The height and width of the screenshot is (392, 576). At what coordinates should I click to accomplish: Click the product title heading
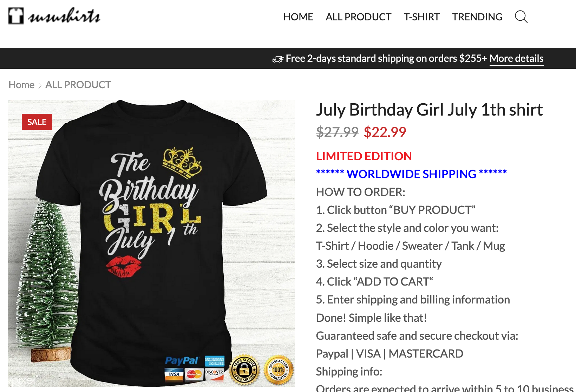tap(429, 110)
